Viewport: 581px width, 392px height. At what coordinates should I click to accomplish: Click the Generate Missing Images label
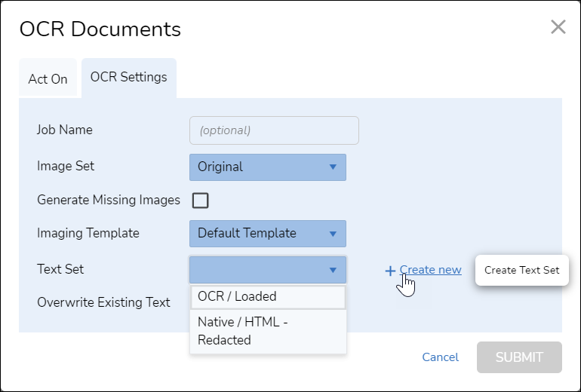[109, 200]
